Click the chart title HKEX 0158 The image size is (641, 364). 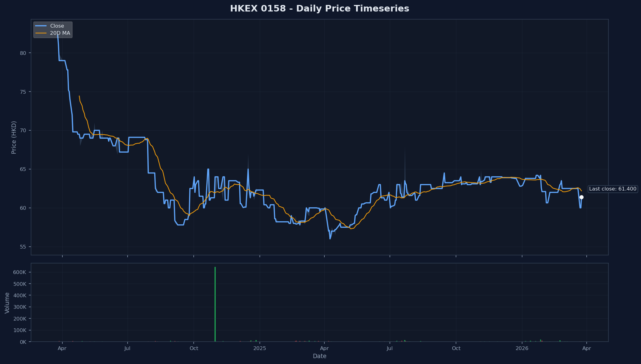tap(319, 9)
